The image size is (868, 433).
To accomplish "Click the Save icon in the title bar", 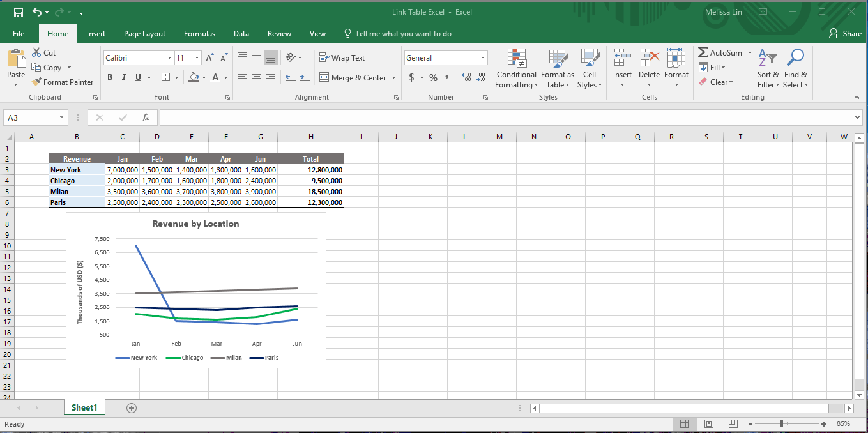I will (x=19, y=12).
